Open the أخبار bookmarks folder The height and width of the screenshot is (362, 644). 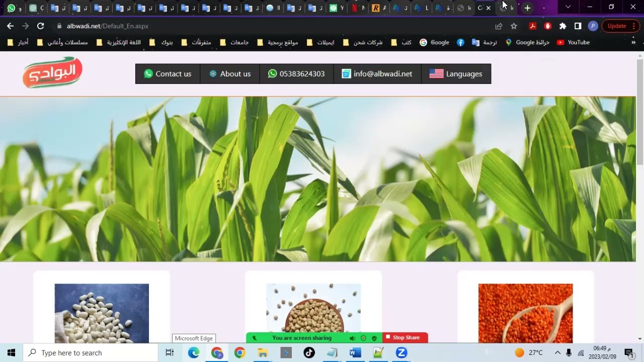pos(19,42)
